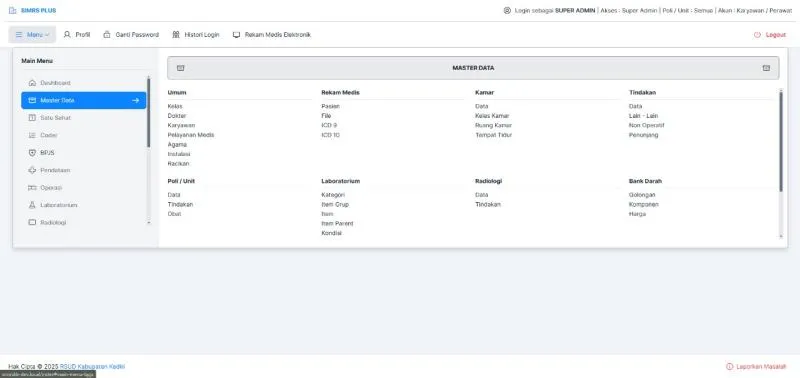Click the Operasi sidebar icon
Image resolution: width=800 pixels, height=378 pixels.
[x=32, y=188]
